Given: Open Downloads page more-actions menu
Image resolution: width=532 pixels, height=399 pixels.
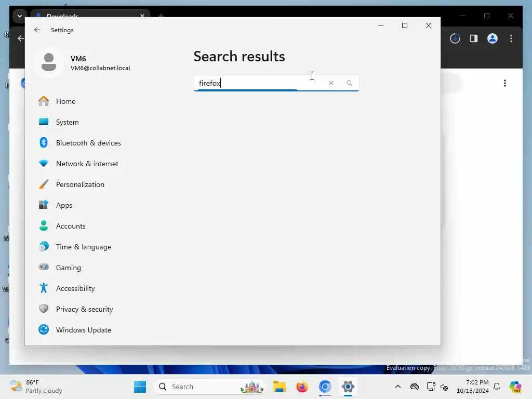Looking at the screenshot, I should pos(505,84).
